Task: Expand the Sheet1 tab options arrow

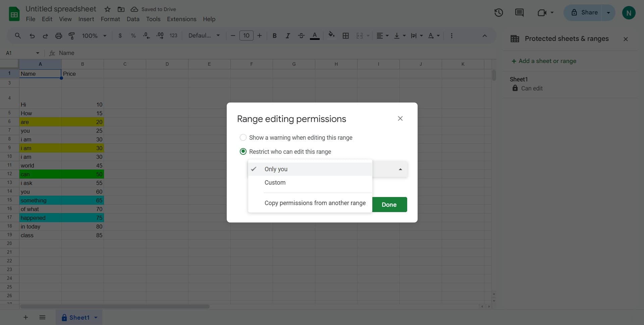Action: (x=96, y=318)
